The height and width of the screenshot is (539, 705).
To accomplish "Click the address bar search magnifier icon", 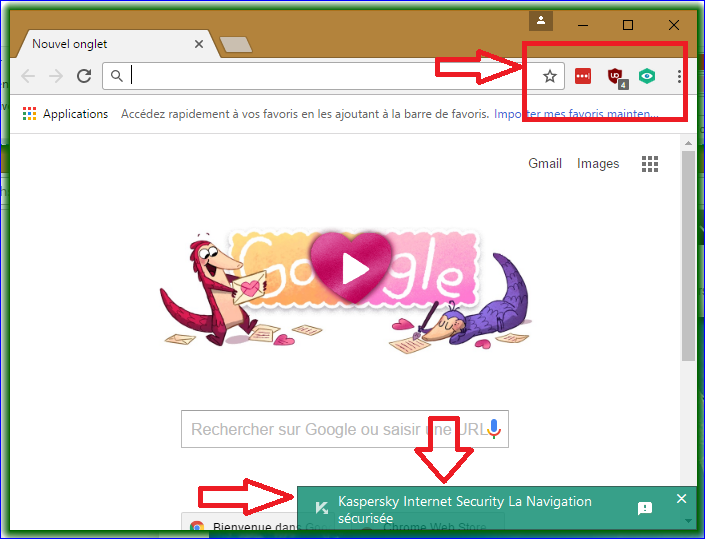I will 116,76.
